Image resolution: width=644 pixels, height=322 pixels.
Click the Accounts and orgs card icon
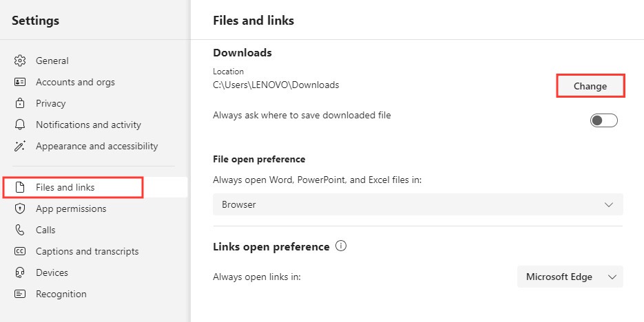coord(20,82)
